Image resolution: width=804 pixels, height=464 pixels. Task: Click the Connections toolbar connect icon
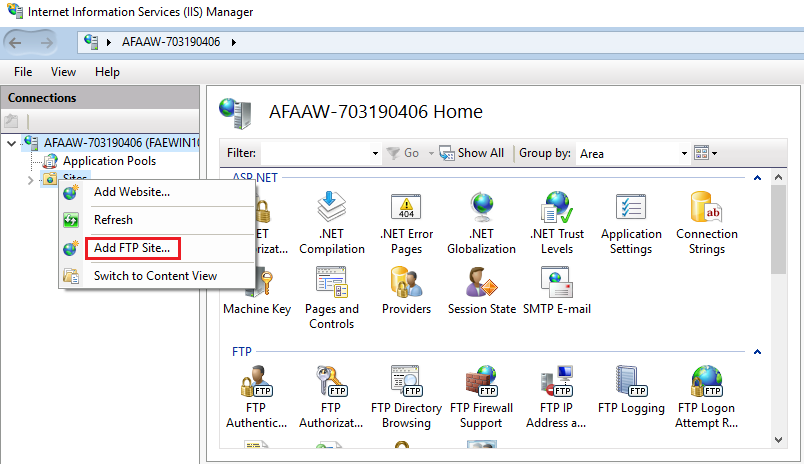tap(11, 122)
